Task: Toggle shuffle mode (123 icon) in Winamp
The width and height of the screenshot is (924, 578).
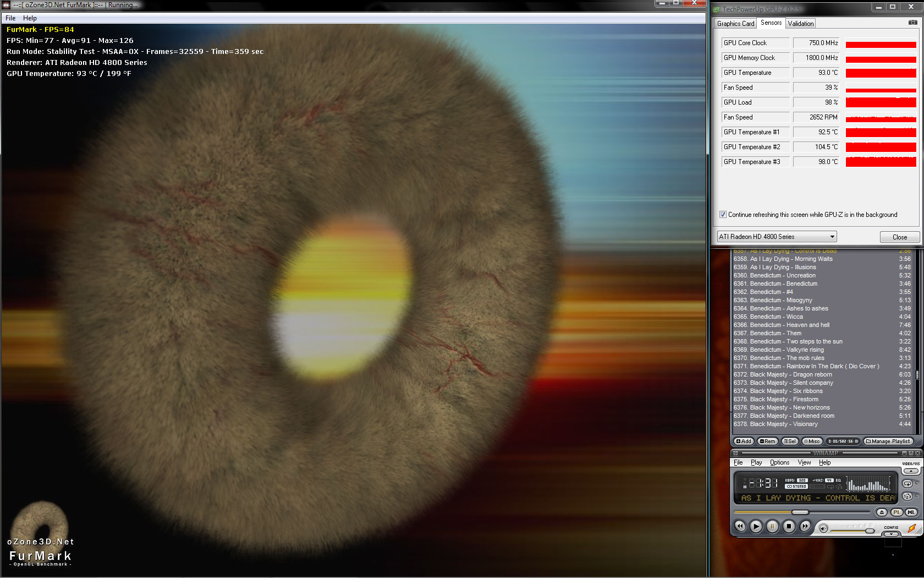Action: 908,497
